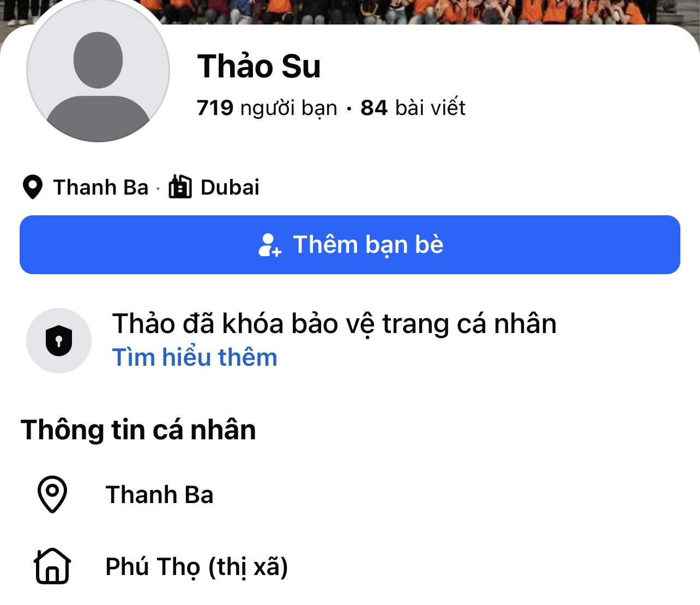This screenshot has width=700, height=605.
Task: Open the Tìm hiểu thêm link
Action: click(x=195, y=358)
